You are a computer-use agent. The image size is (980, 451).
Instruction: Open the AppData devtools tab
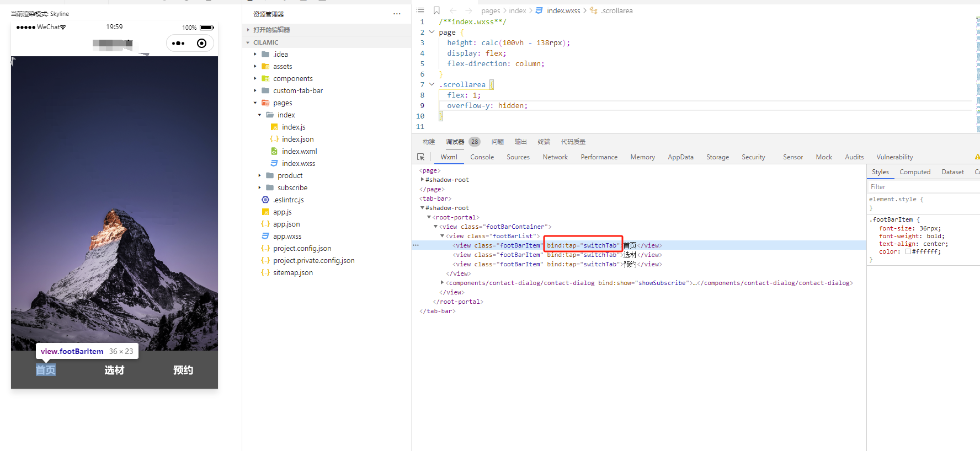coord(680,157)
